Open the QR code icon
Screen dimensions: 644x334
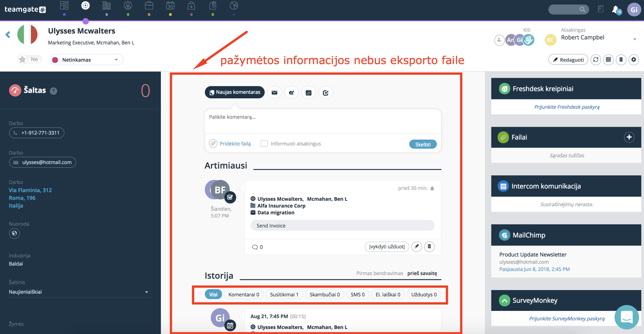pos(608,60)
